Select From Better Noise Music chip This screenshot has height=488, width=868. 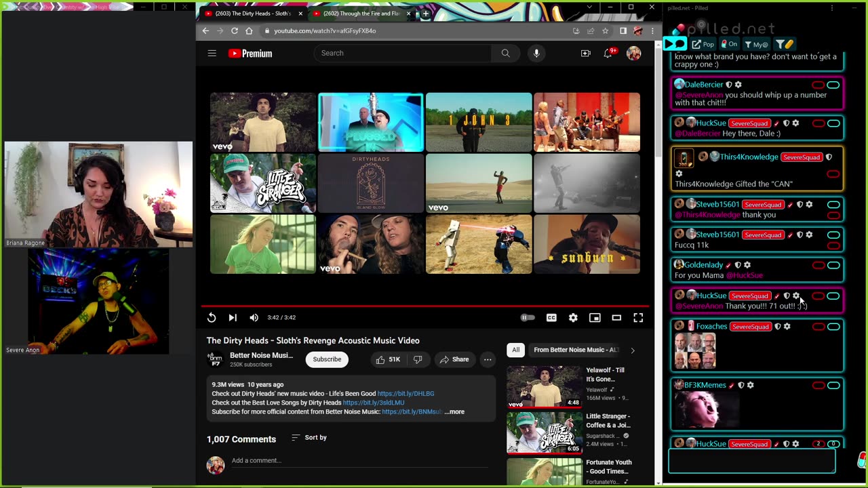[x=576, y=350]
